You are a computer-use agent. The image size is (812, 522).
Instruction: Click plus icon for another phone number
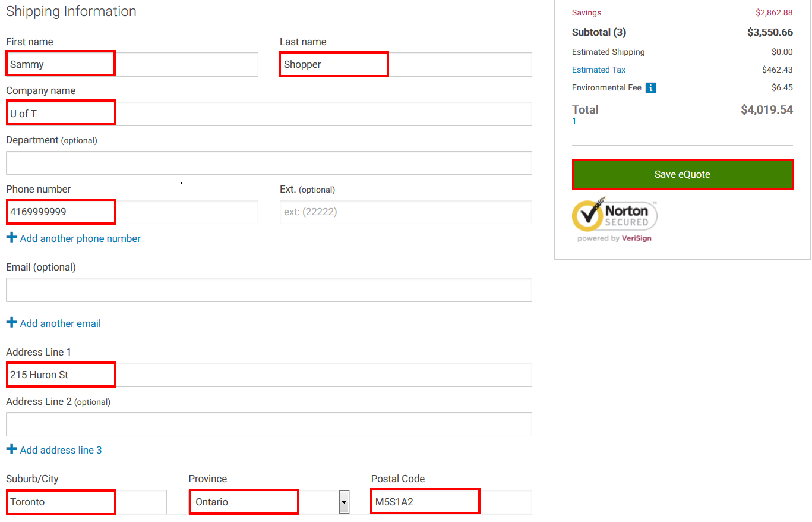[11, 238]
